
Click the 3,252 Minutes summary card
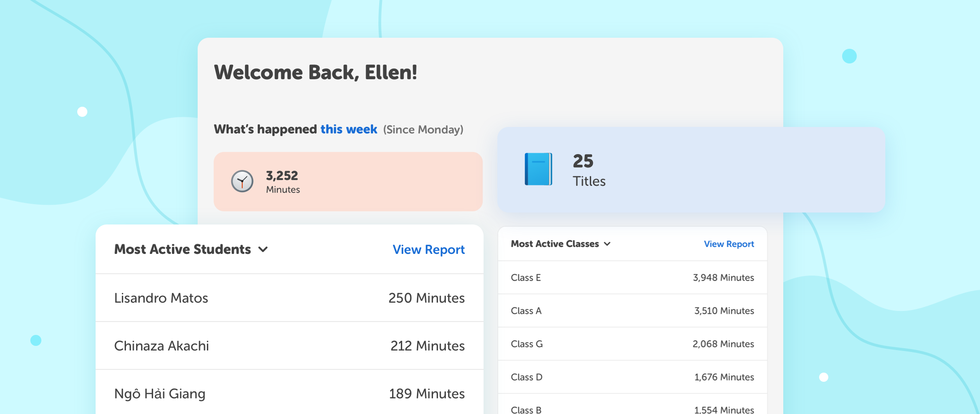[348, 181]
